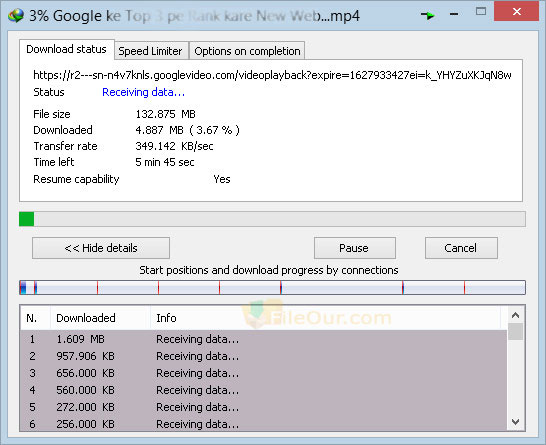Pause the download

[354, 248]
